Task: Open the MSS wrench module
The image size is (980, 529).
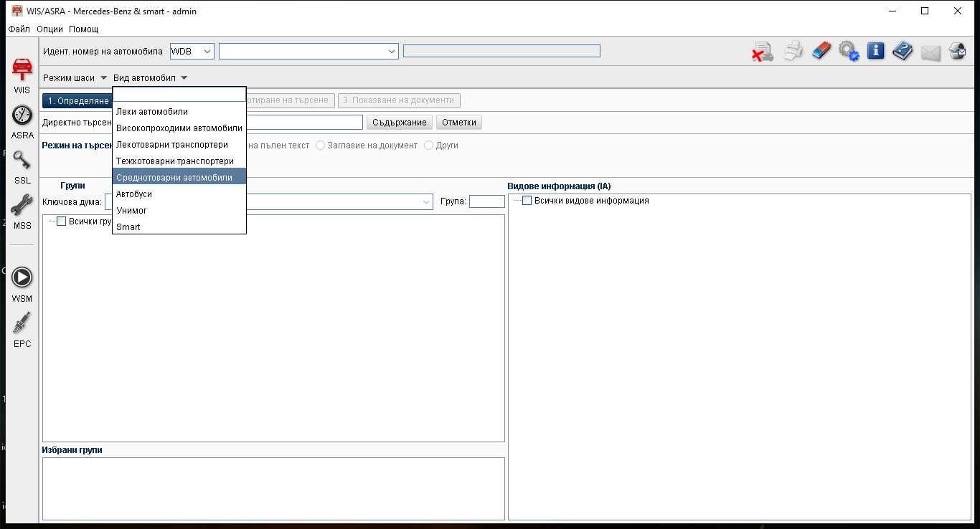Action: (22, 211)
